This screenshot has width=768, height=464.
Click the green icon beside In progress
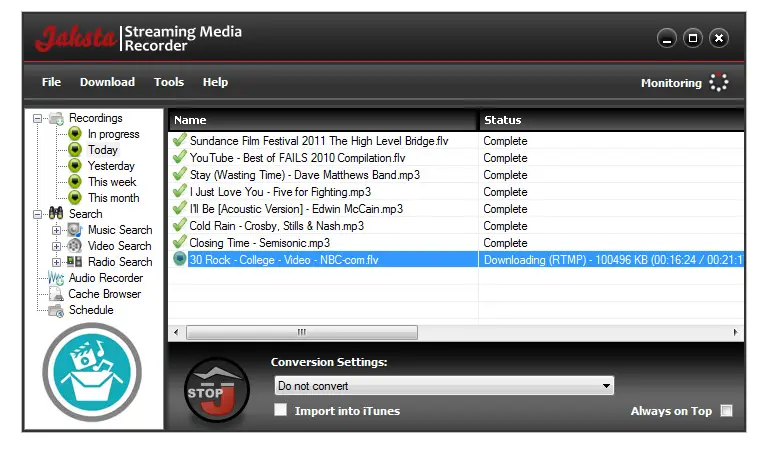pyautogui.click(x=74, y=134)
